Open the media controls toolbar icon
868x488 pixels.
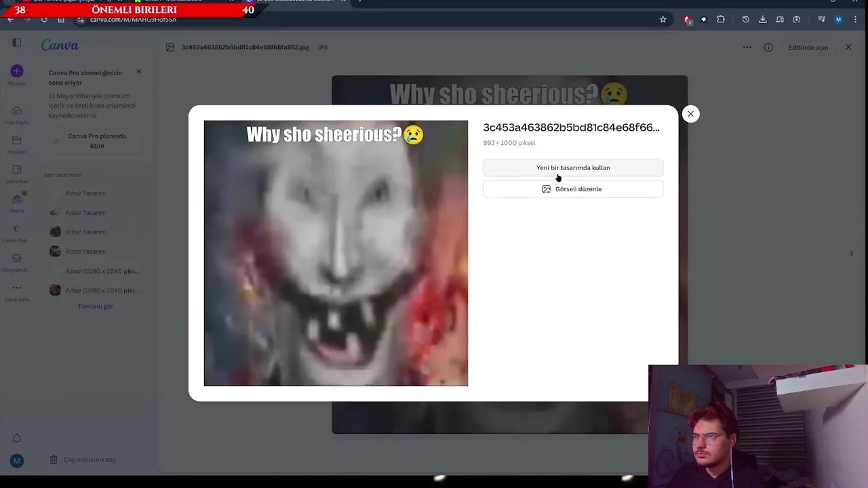(x=822, y=20)
